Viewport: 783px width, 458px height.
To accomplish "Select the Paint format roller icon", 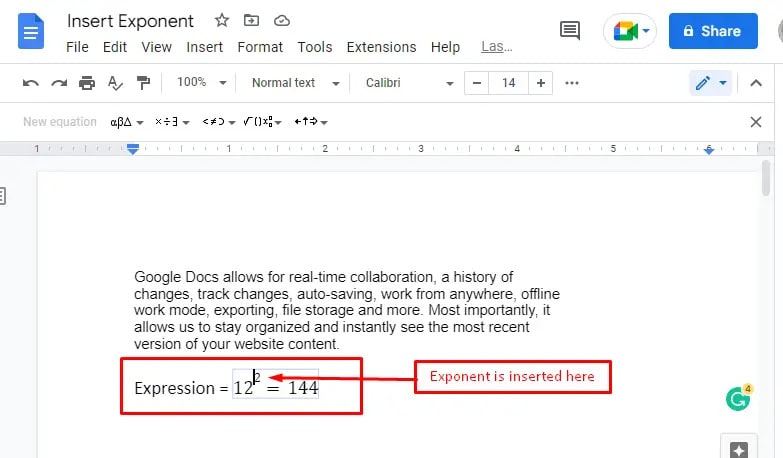I will tap(143, 83).
